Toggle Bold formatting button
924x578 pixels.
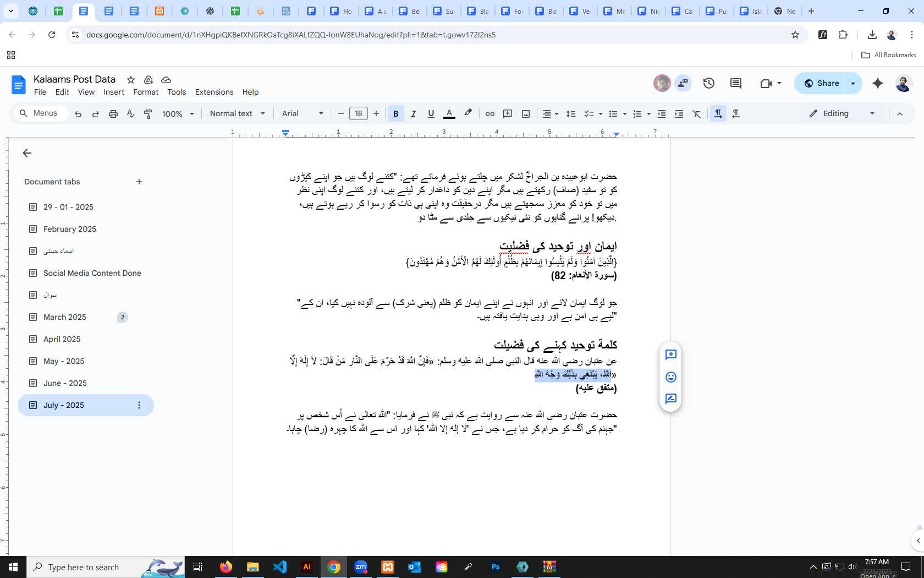point(395,114)
